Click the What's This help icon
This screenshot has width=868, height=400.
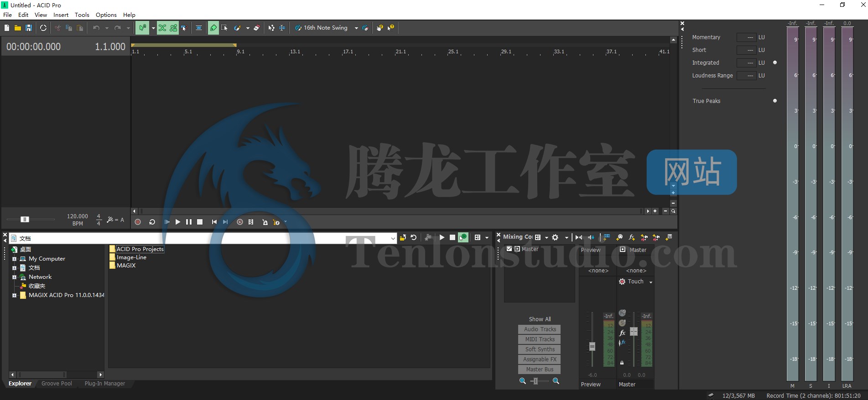click(x=390, y=28)
